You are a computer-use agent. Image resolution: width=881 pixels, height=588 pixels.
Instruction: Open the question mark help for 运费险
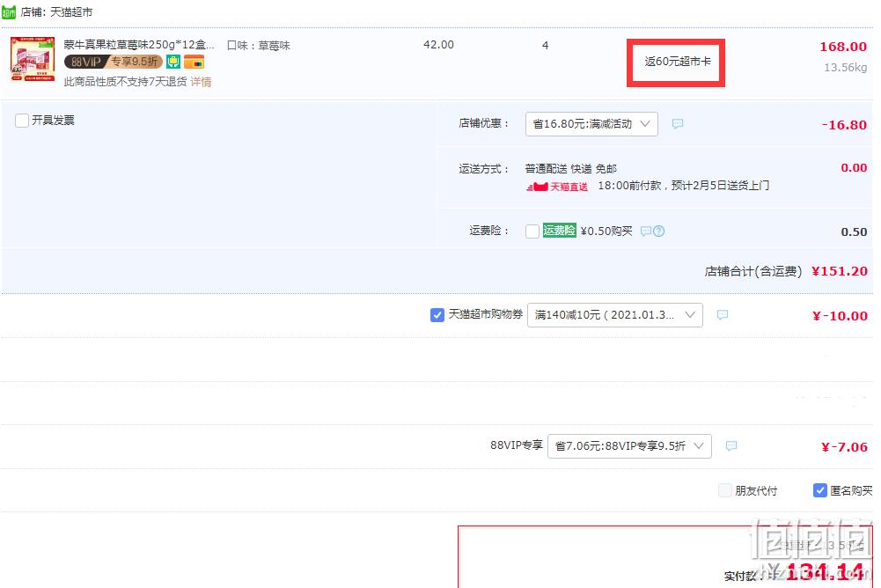click(659, 231)
